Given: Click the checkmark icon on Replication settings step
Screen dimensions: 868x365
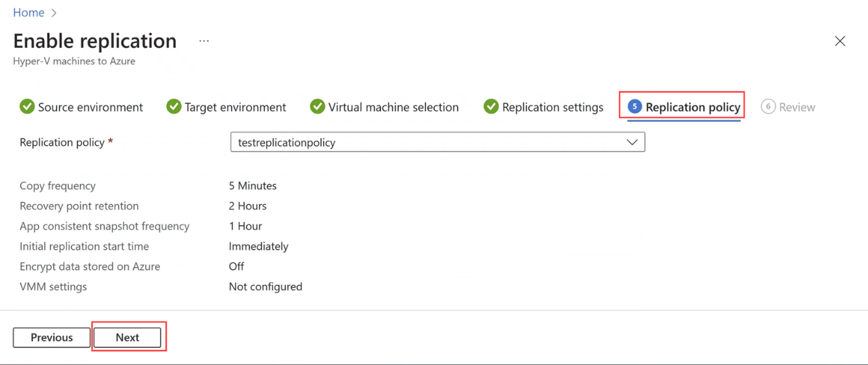Looking at the screenshot, I should [x=490, y=107].
